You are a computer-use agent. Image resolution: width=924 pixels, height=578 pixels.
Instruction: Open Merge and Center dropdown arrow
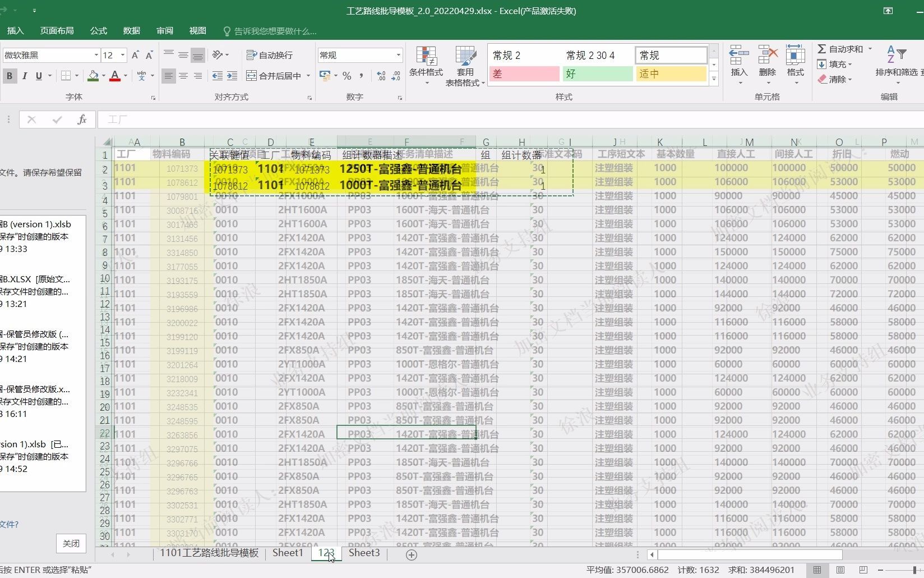tap(308, 76)
